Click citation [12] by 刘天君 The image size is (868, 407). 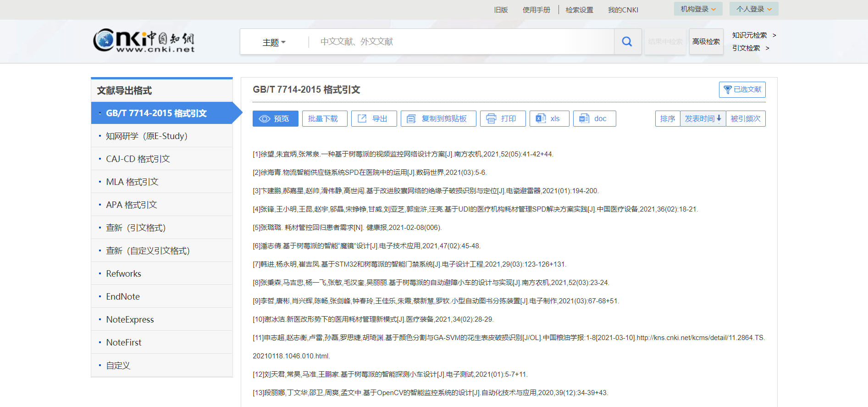point(390,374)
